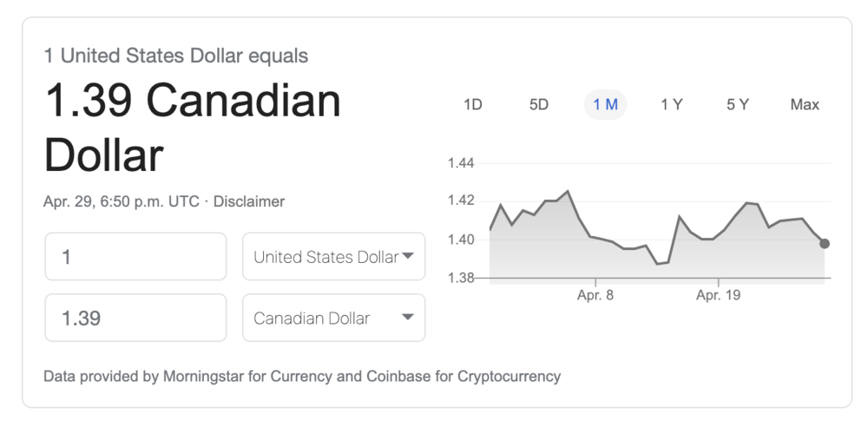
Task: Switch chart to 1D range
Action: point(472,105)
